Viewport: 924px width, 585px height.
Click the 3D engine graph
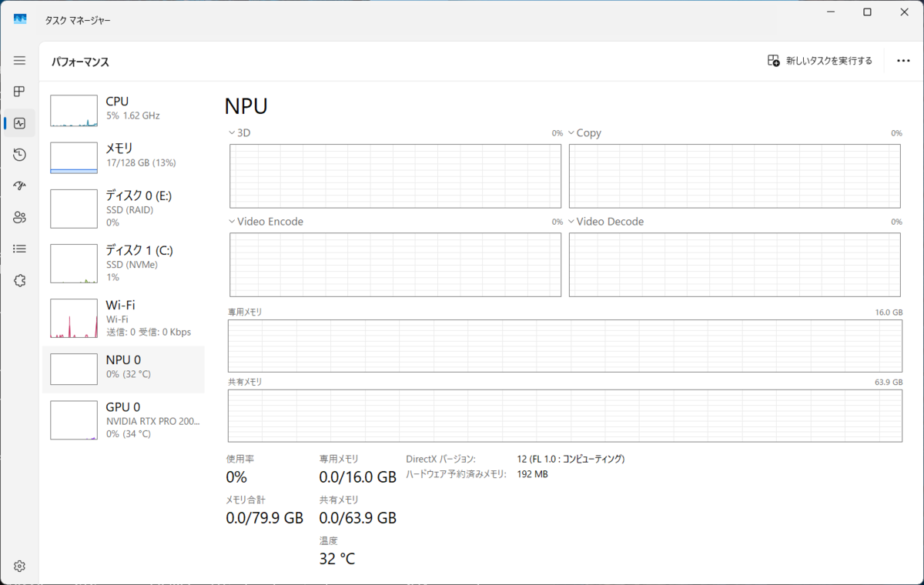pos(395,175)
